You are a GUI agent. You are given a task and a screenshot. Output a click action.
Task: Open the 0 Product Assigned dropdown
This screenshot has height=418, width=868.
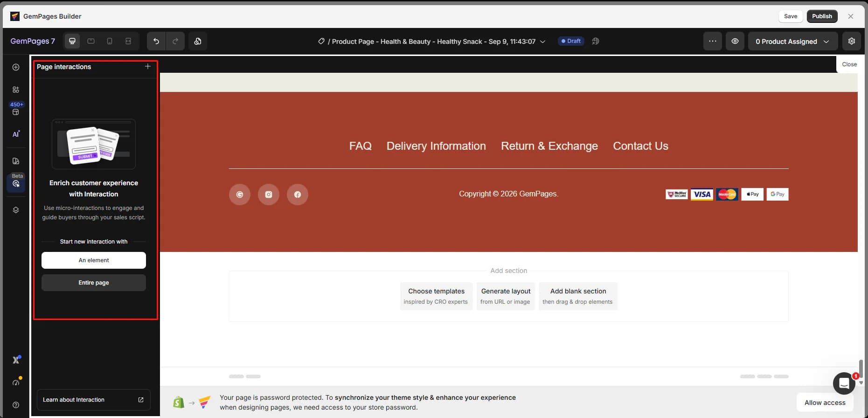793,41
